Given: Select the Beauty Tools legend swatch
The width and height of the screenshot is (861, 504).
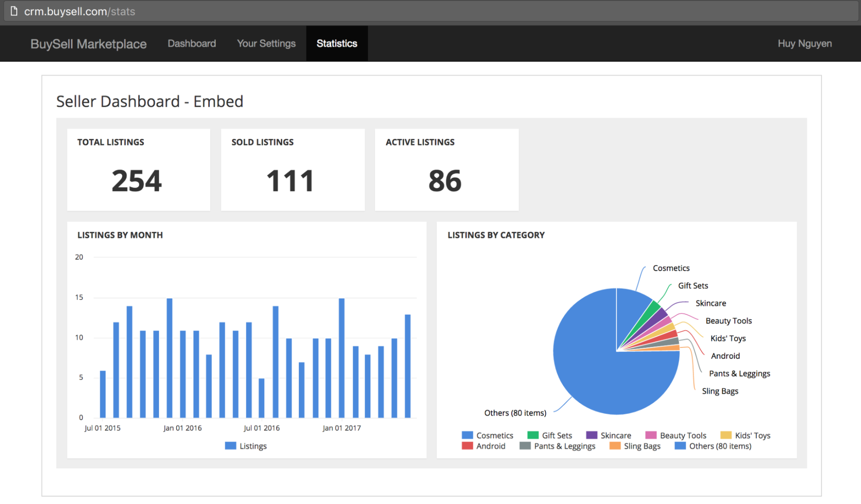Looking at the screenshot, I should (x=651, y=435).
